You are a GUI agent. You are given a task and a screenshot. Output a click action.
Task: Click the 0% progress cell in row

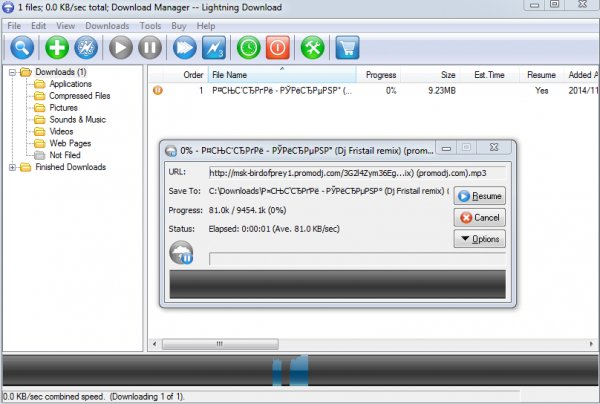(391, 91)
